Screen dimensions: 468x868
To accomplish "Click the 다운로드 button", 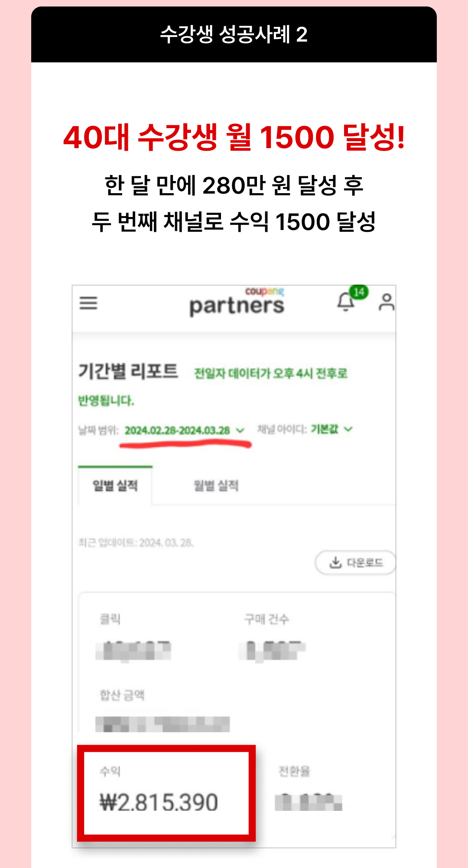I will [x=355, y=563].
